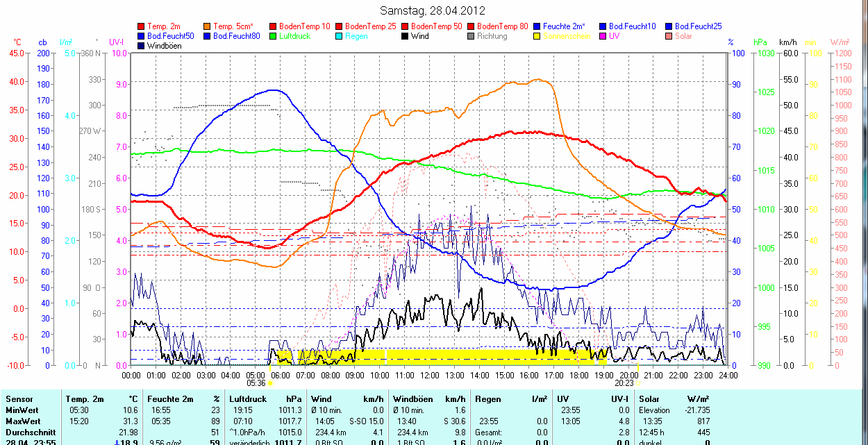Click the Luftdruck hPa table column header
The image size is (868, 445).
(x=265, y=399)
